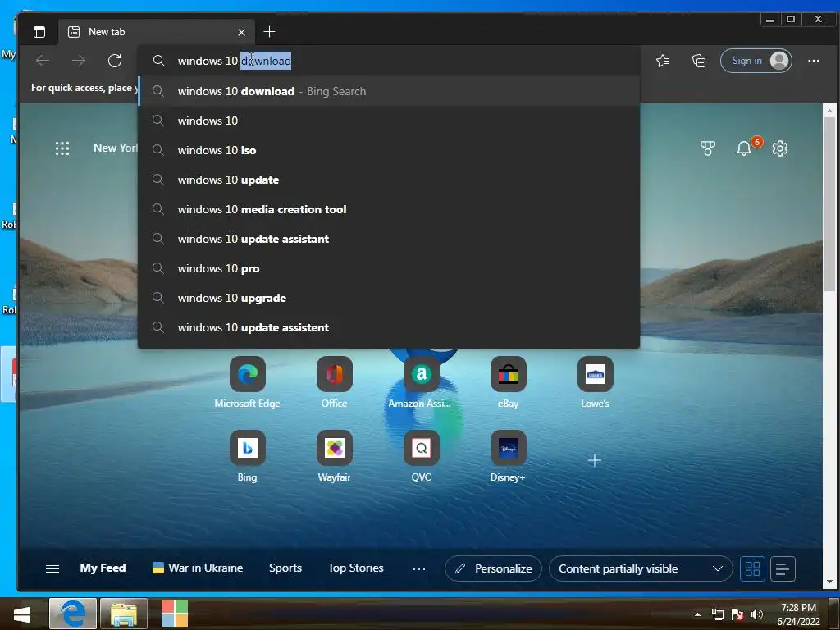The height and width of the screenshot is (630, 840).
Task: Choose the 'windows 10 upgrade' suggestion
Action: pyautogui.click(x=389, y=297)
